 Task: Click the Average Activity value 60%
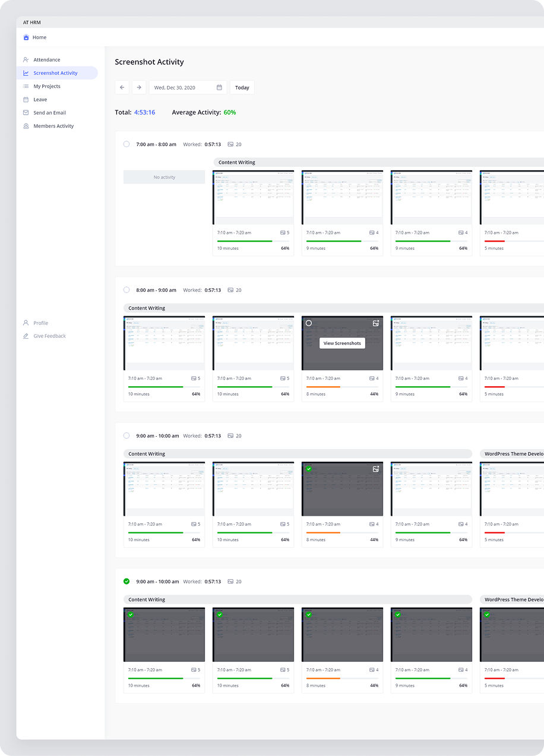point(230,112)
